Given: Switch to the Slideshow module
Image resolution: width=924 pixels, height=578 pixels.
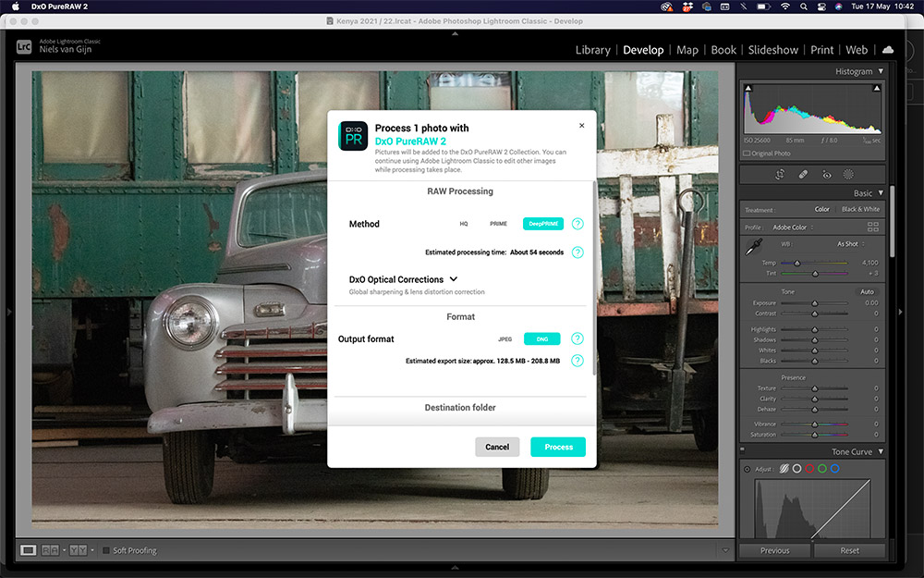Looking at the screenshot, I should (773, 50).
